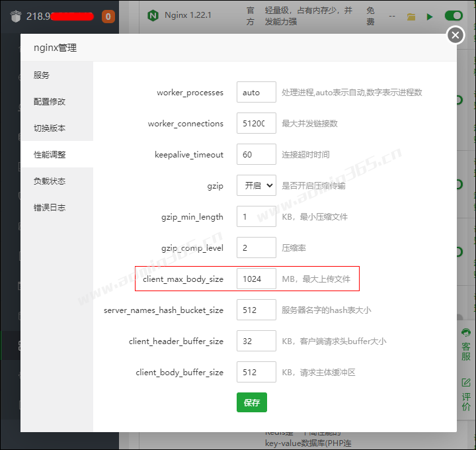Click the worker_connections input field
Screen dimensions: 476x450
(x=257, y=123)
